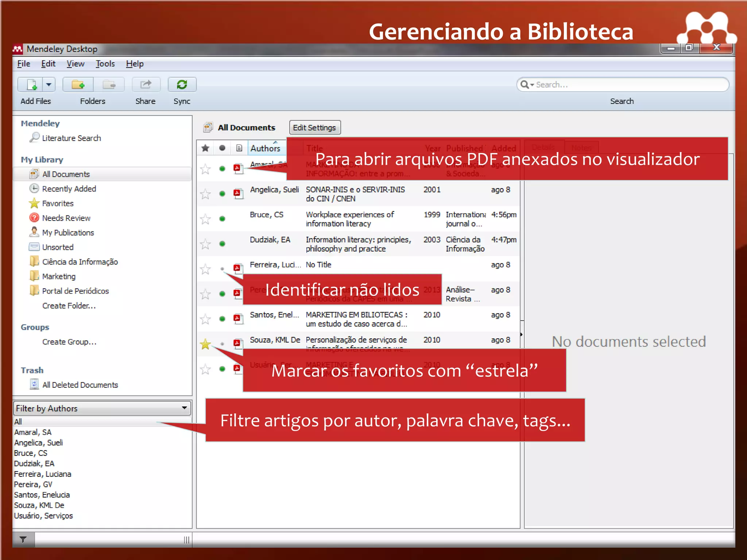Viewport: 747px width, 560px height.
Task: Sort by the read/unread dot column header
Action: tap(222, 148)
